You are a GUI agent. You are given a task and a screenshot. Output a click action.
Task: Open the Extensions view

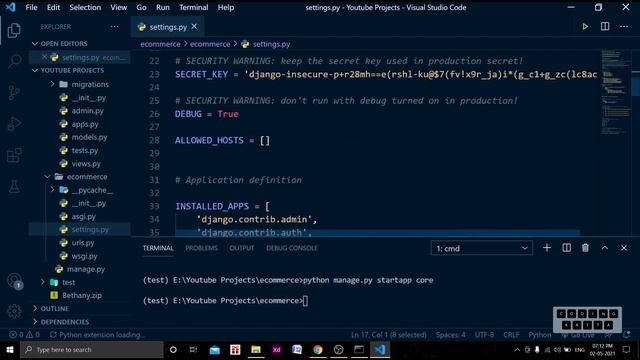[14, 155]
